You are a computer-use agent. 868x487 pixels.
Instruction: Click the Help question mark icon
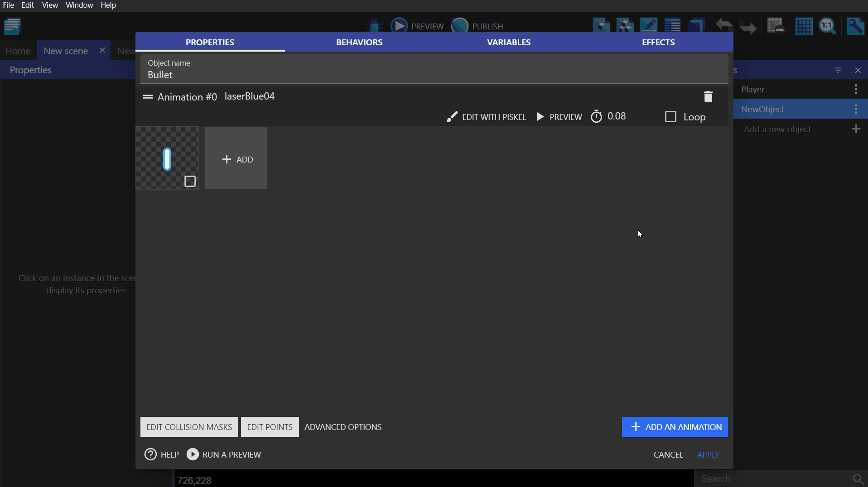tap(150, 454)
